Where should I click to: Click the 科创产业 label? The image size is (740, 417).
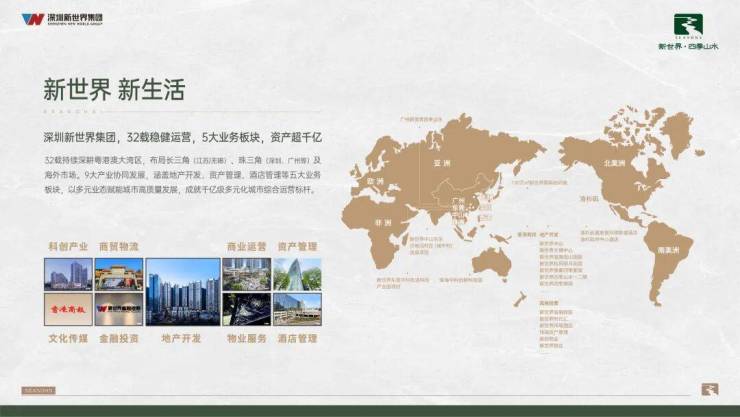point(68,246)
